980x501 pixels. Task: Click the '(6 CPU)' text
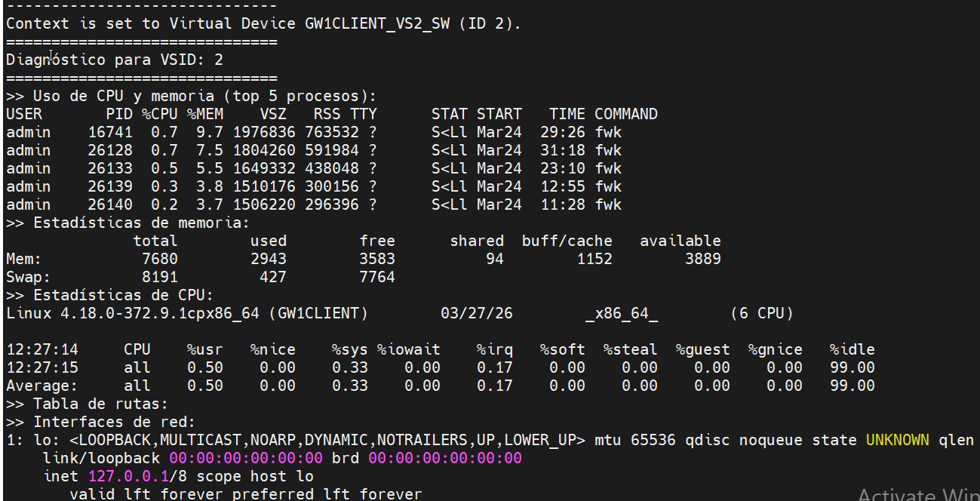pyautogui.click(x=761, y=313)
